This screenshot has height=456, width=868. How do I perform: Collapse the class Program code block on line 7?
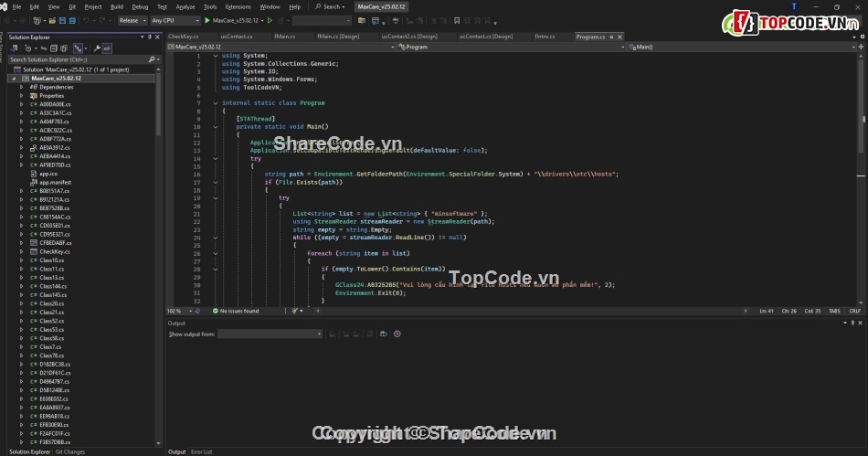216,103
